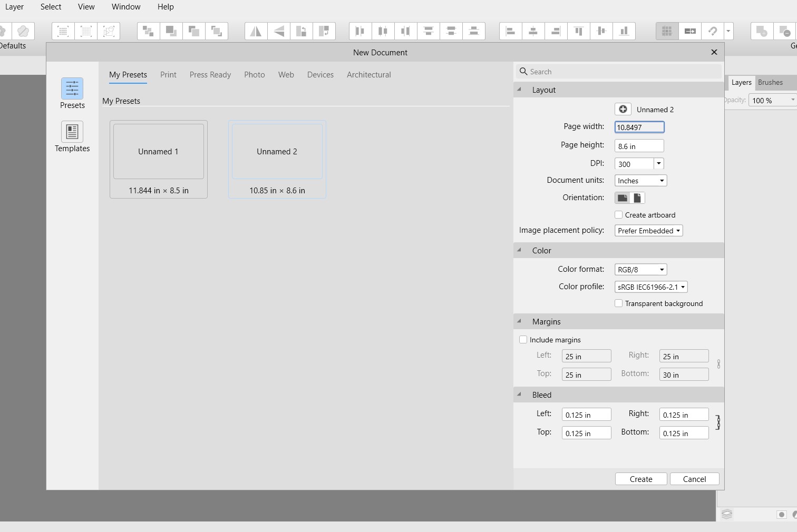The height and width of the screenshot is (532, 797).
Task: Click the Add boolean operation toolbar icon
Action: coord(762,31)
